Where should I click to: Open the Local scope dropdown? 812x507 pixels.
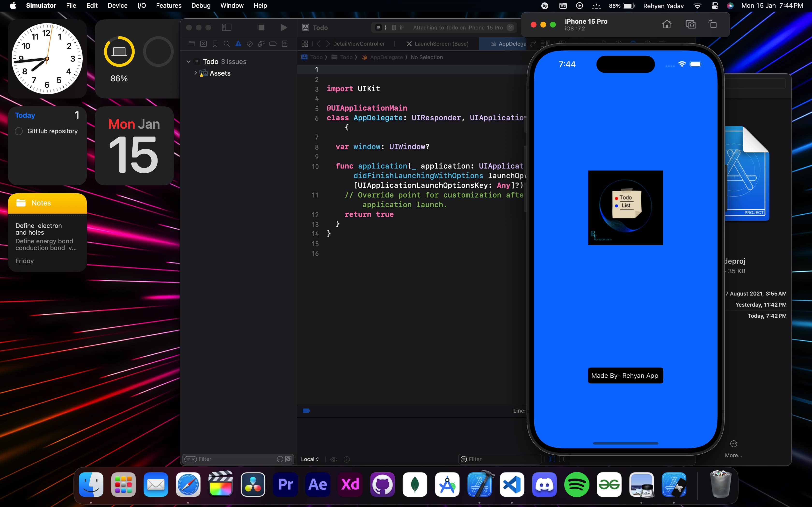(x=310, y=459)
